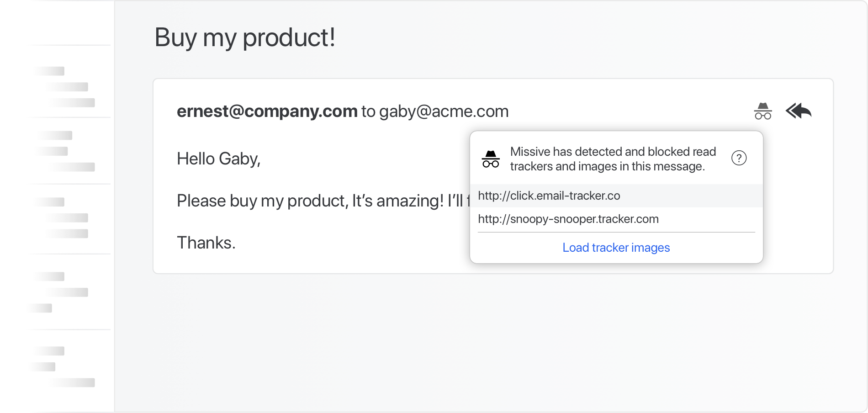This screenshot has height=413, width=868.
Task: Open the second placeholder conversation in sidebar
Action: [x=69, y=151]
